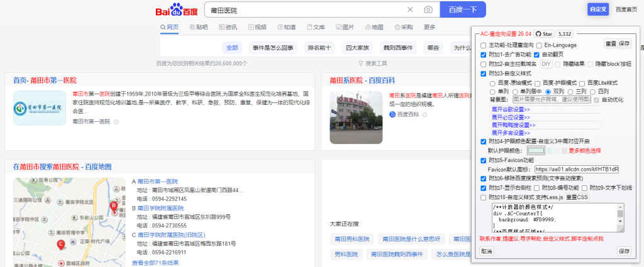Click the Baidu logo
The height and width of the screenshot is (267, 644).
(x=176, y=10)
